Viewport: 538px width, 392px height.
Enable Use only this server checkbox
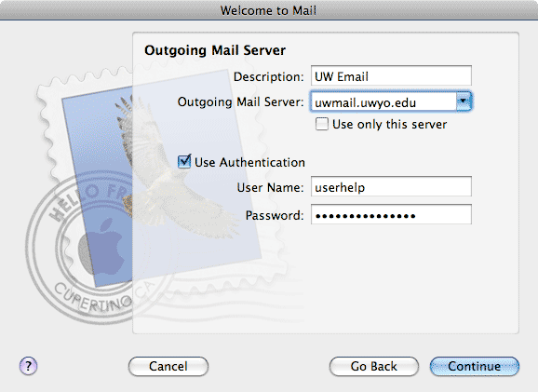click(x=321, y=124)
